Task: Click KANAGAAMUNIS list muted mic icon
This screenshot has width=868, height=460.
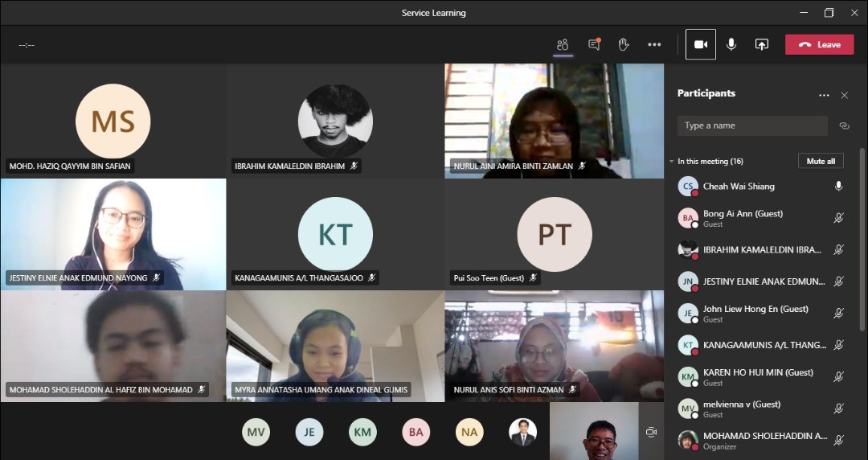Action: pyautogui.click(x=838, y=345)
